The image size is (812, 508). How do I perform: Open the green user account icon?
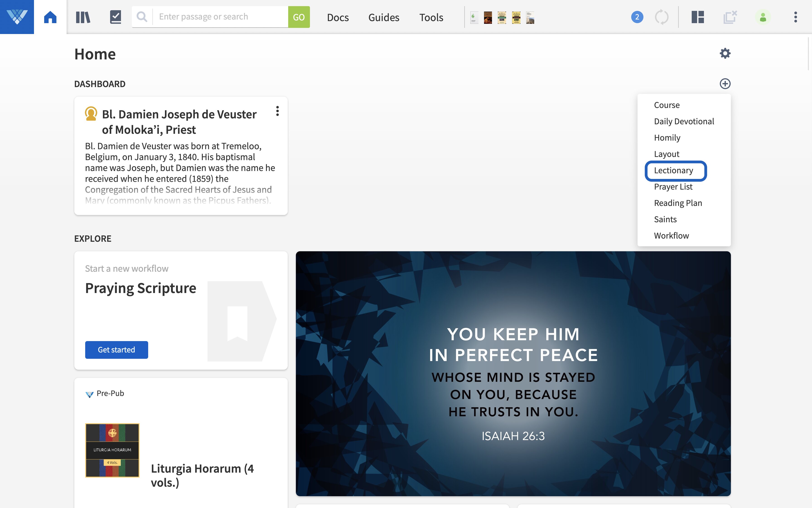[763, 17]
